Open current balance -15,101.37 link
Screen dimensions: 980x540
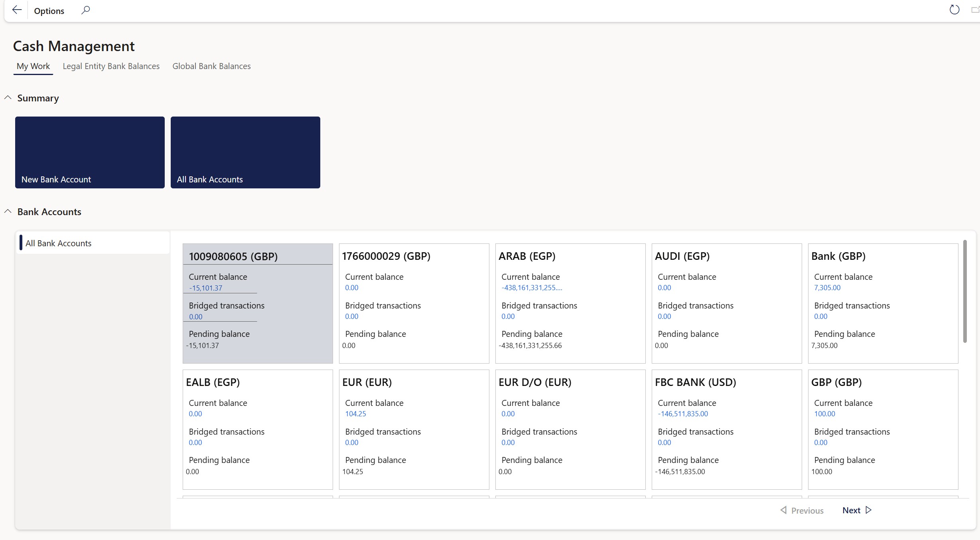pyautogui.click(x=206, y=288)
